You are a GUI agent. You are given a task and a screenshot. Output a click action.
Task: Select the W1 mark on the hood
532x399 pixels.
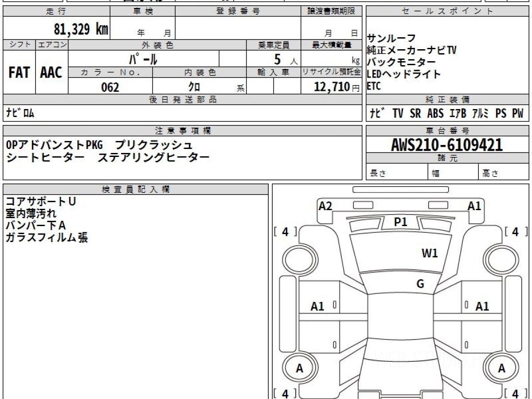(430, 254)
